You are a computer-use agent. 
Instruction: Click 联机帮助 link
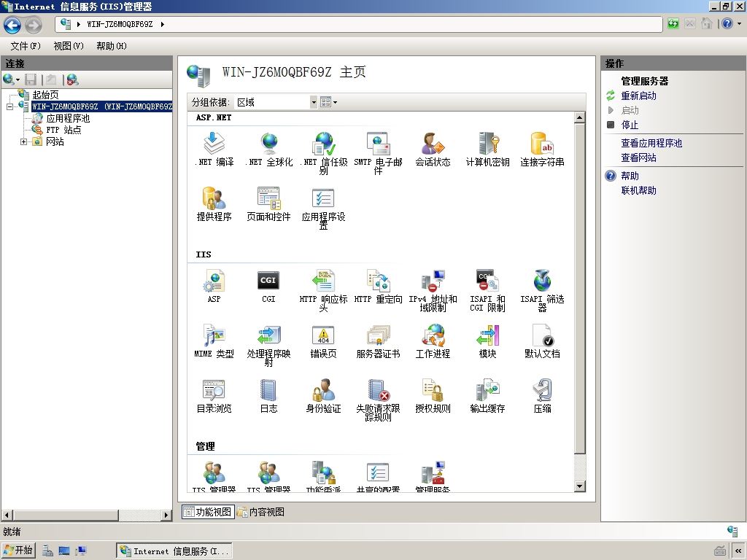click(x=638, y=190)
